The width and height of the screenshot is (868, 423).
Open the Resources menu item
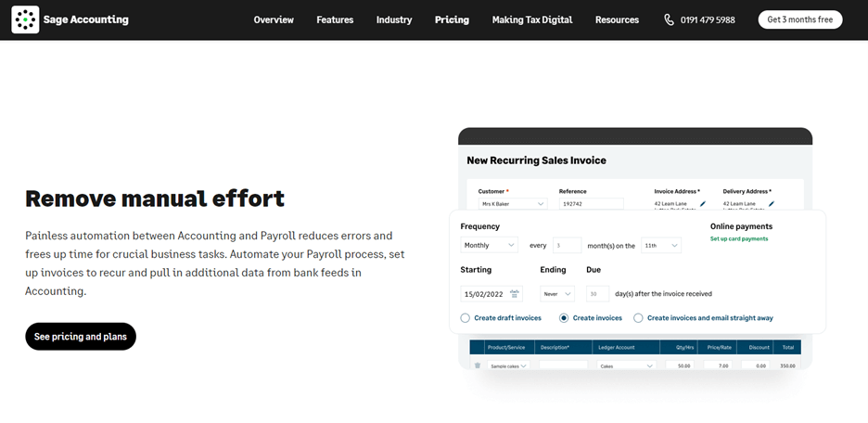pos(617,19)
